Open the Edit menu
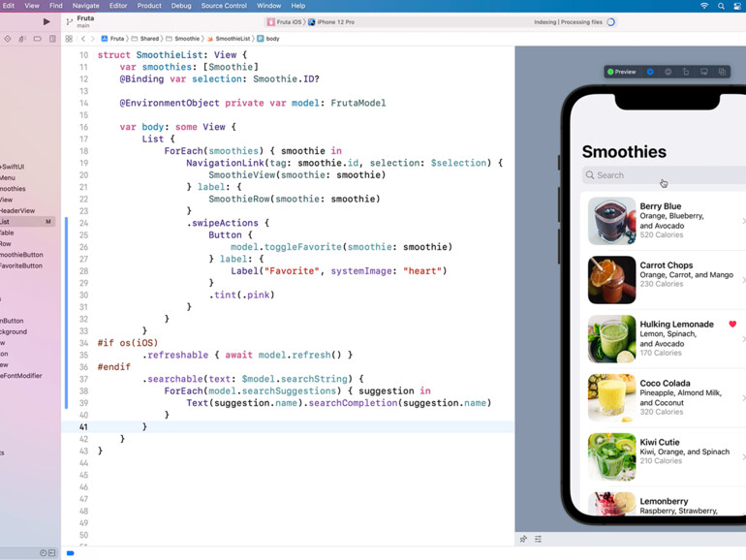The height and width of the screenshot is (560, 746). pos(9,6)
